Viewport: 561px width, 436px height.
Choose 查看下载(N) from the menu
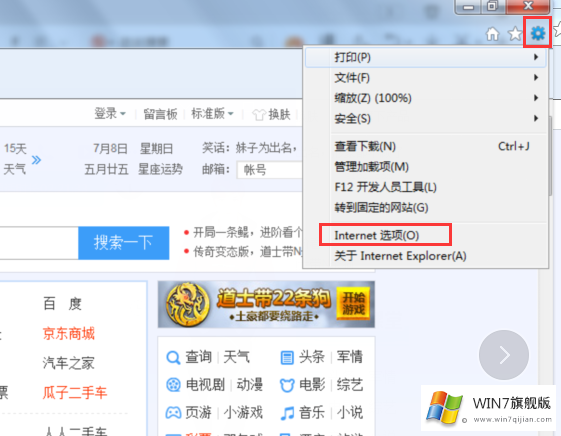click(x=425, y=146)
